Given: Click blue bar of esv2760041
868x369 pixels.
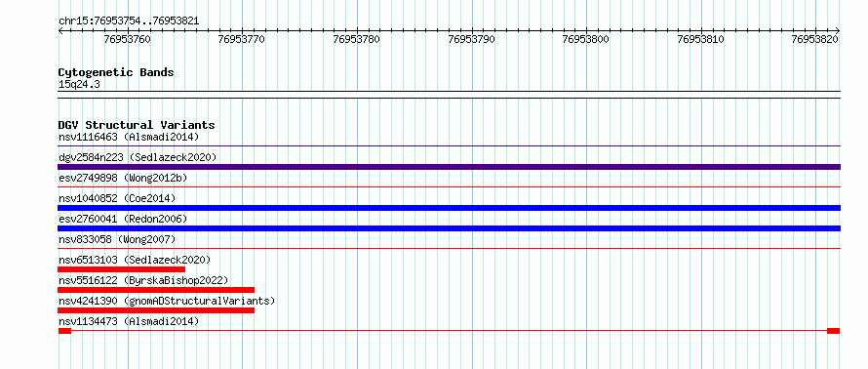Looking at the screenshot, I should pos(449,228).
